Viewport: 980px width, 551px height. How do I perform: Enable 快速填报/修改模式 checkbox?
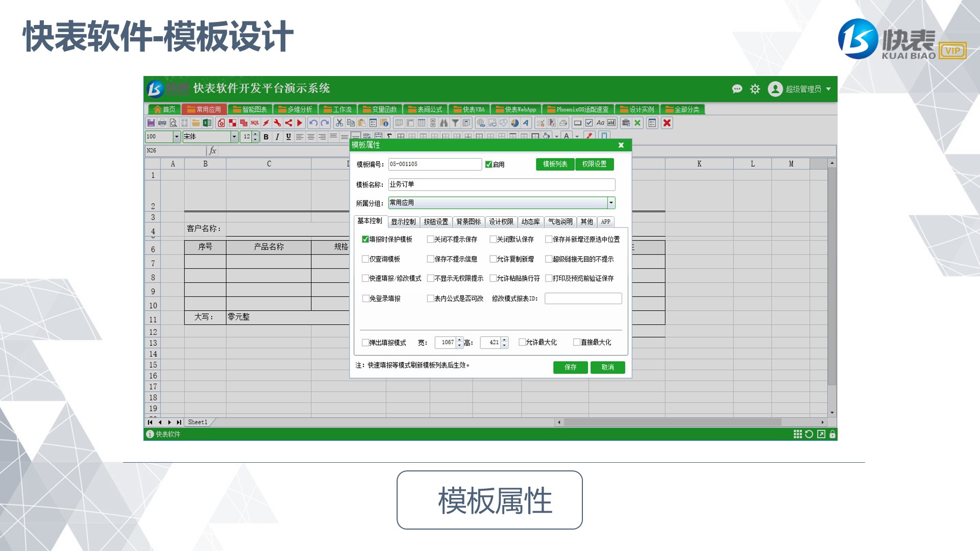(x=365, y=279)
